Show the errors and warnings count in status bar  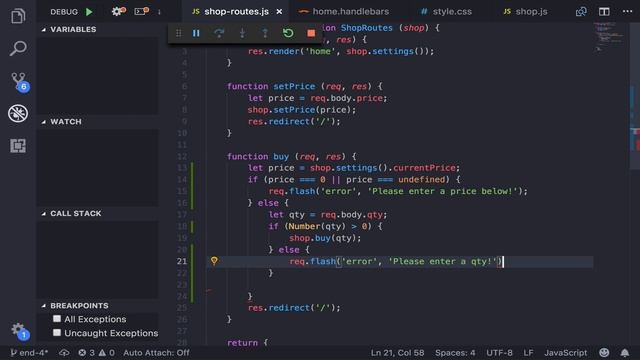point(96,352)
